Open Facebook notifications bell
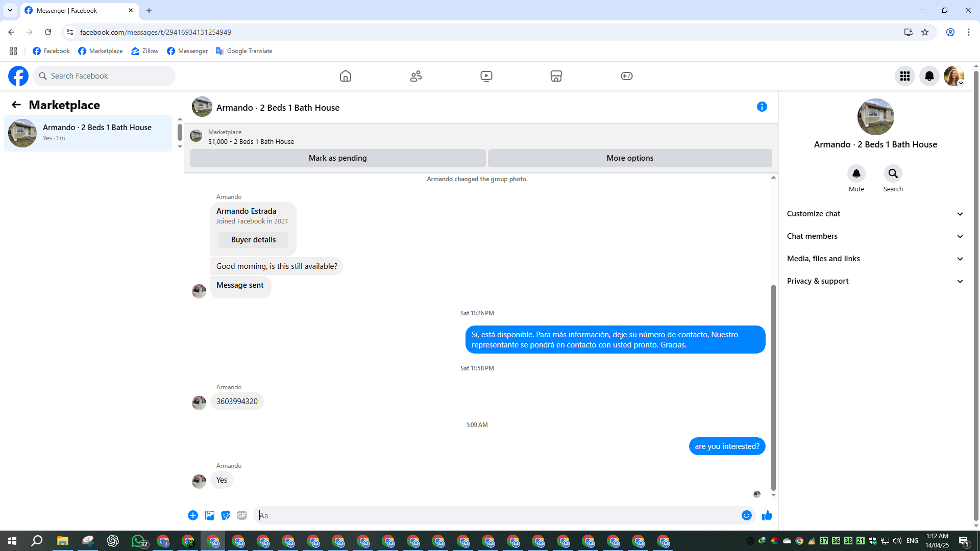The height and width of the screenshot is (551, 980). pos(929,76)
